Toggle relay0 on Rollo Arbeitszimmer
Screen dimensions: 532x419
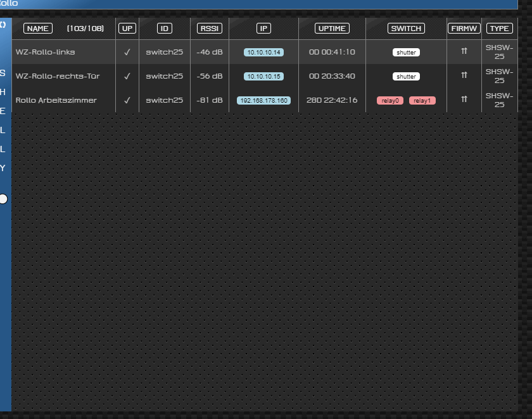pos(390,101)
